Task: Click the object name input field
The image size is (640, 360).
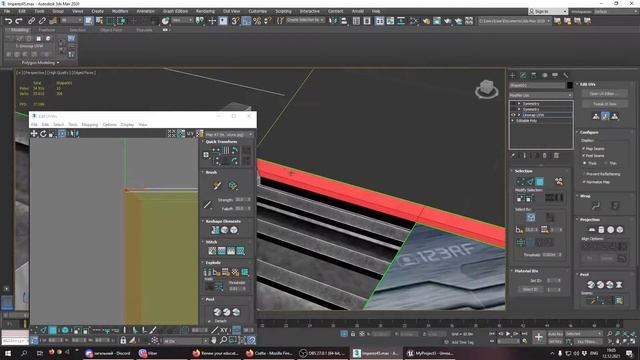Action: (x=537, y=85)
